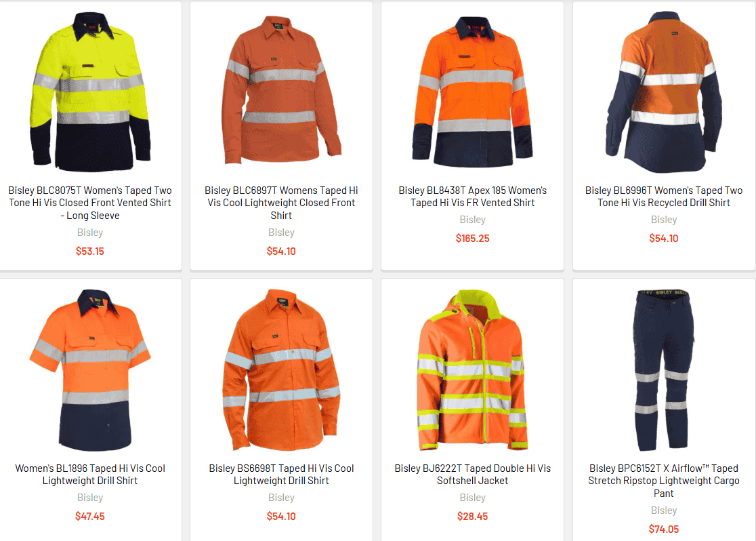View the BPC6152T navy cargo pant image
This screenshot has height=541, width=756.
pos(663,369)
